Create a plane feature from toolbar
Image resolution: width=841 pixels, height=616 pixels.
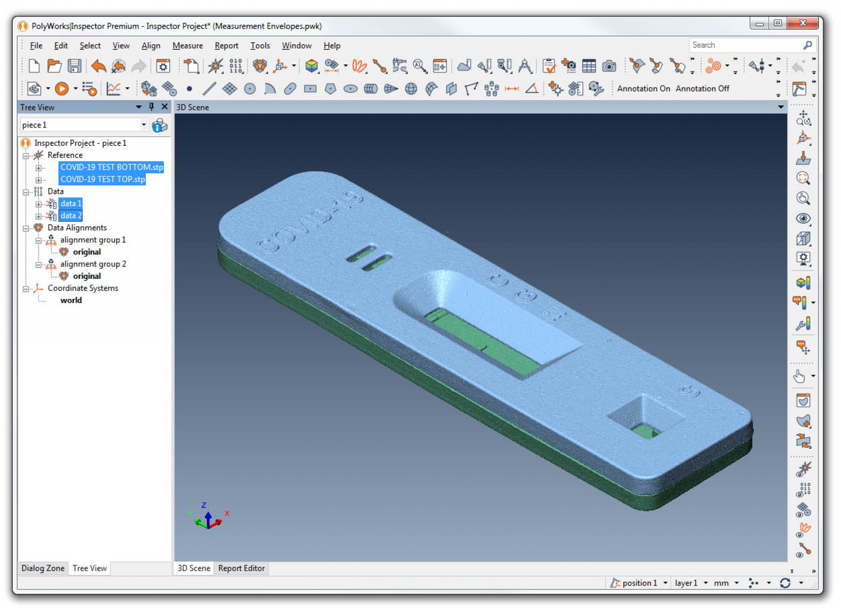pyautogui.click(x=230, y=89)
